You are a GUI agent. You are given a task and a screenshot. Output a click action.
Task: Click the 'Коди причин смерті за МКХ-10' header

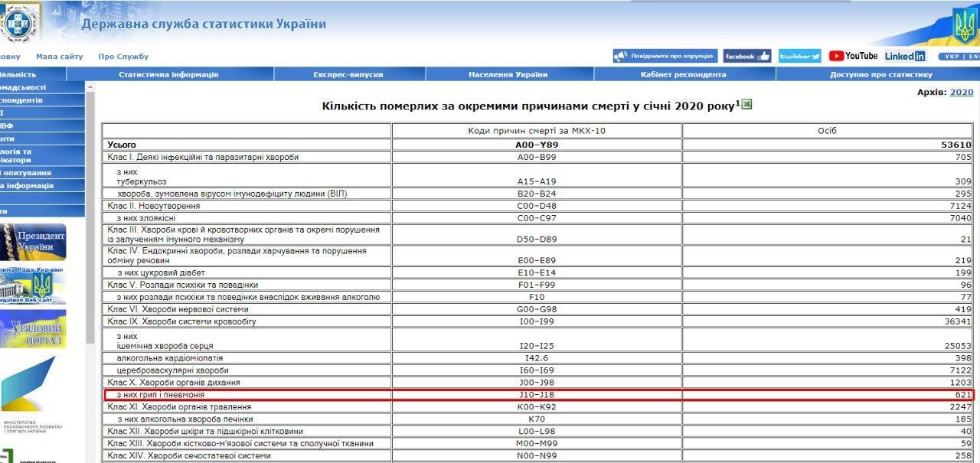point(536,131)
